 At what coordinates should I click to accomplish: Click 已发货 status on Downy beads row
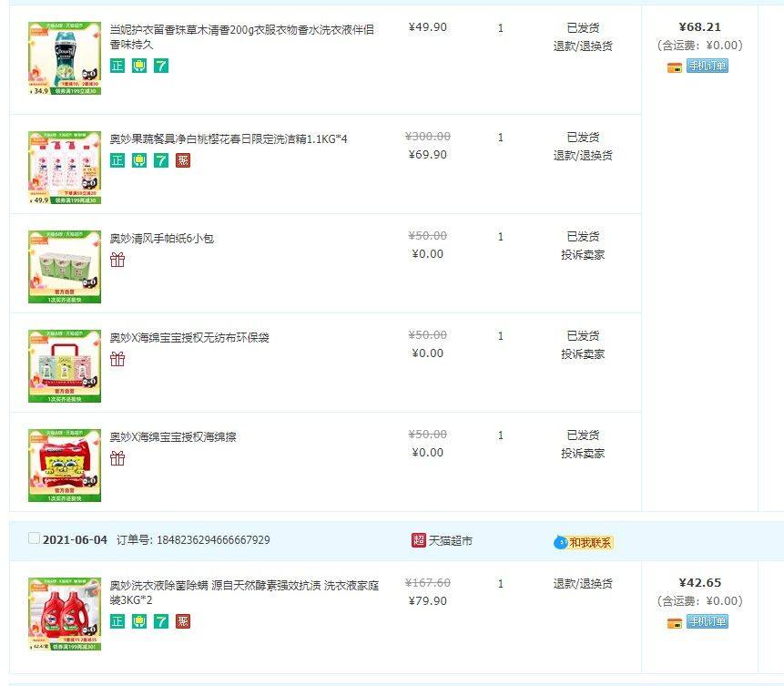point(583,27)
